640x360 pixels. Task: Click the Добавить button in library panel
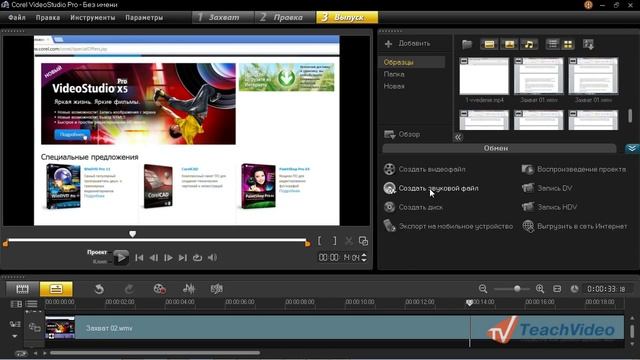coord(407,43)
